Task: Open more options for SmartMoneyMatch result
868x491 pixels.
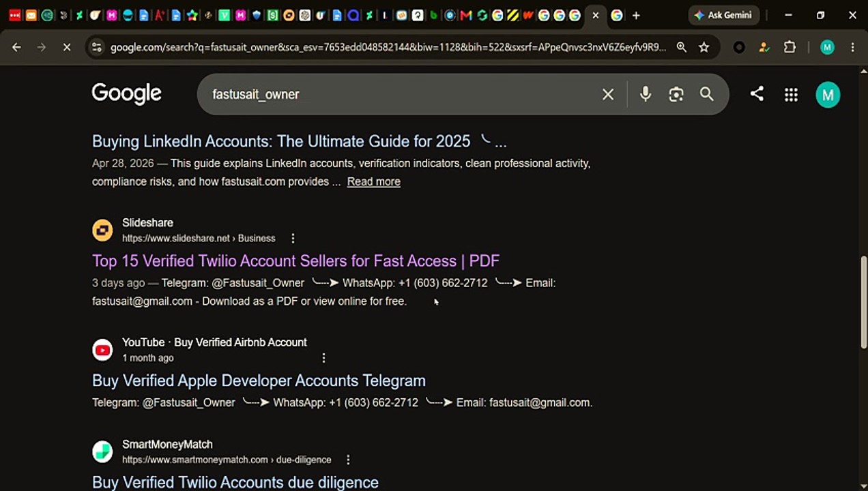Action: pyautogui.click(x=348, y=460)
